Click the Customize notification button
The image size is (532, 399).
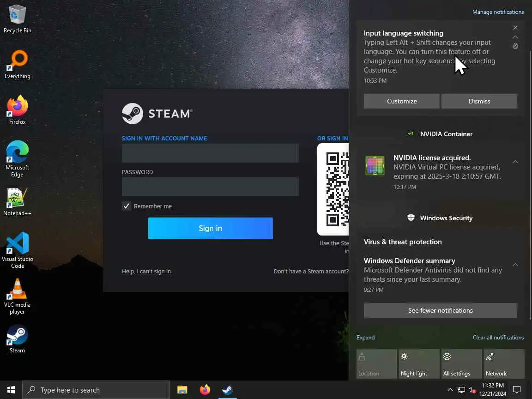click(402, 101)
